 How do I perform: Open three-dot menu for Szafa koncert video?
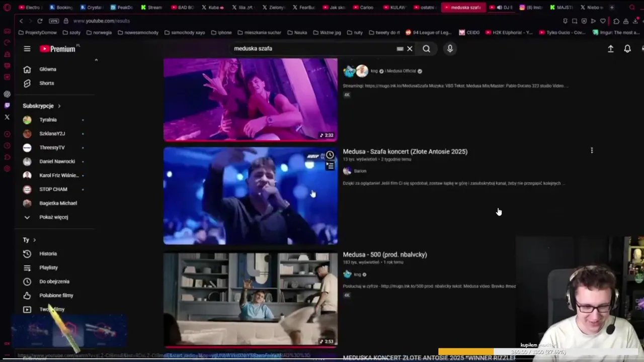(592, 150)
